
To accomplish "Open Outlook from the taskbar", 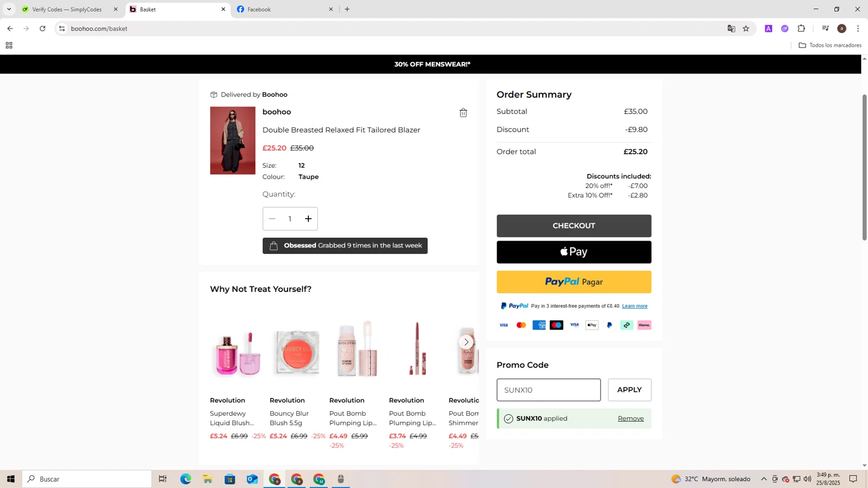I will coord(252,479).
